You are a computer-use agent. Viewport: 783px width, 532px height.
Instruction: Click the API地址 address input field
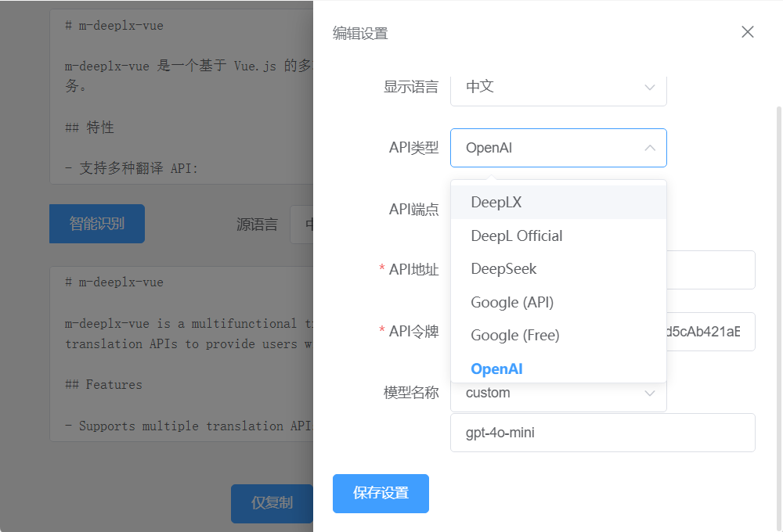point(710,270)
